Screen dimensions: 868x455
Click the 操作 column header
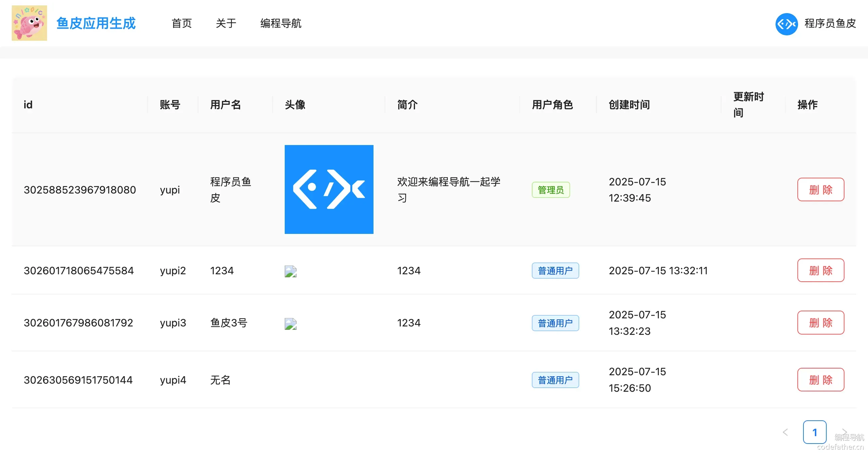[x=808, y=105]
